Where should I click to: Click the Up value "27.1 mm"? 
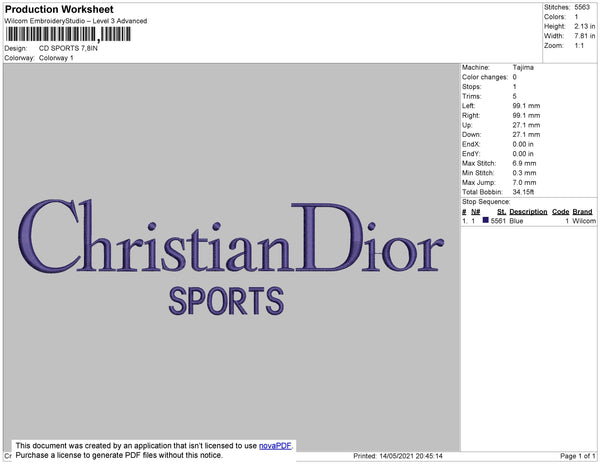[526, 125]
